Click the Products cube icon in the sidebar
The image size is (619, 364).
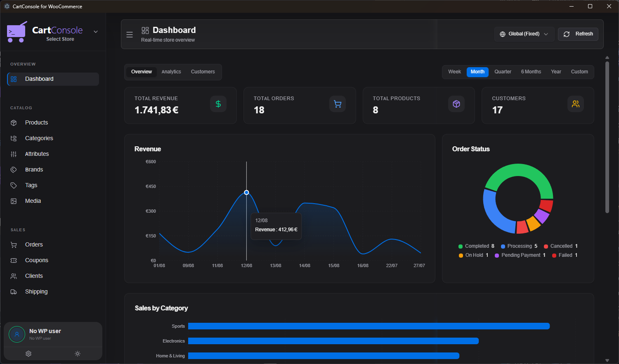tap(14, 123)
